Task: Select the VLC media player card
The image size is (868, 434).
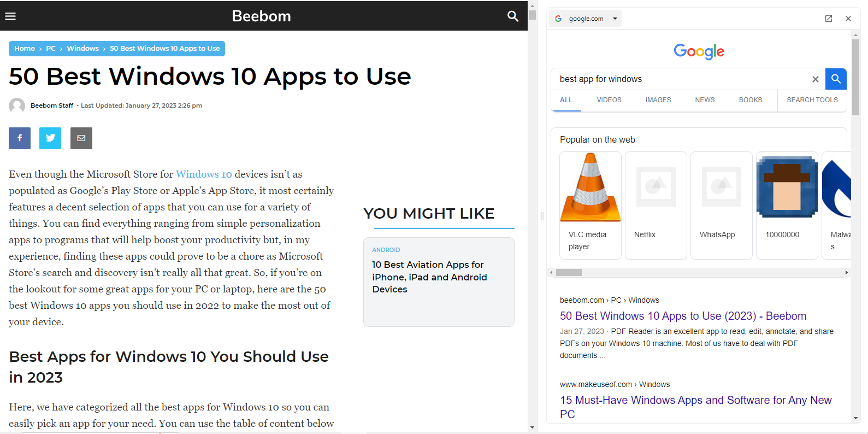Action: (x=591, y=206)
